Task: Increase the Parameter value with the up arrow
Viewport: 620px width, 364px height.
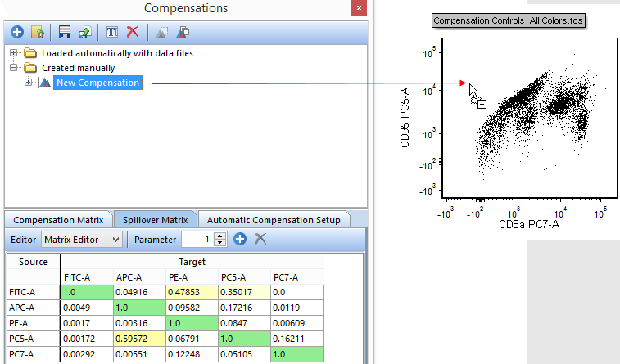Action: tap(219, 236)
